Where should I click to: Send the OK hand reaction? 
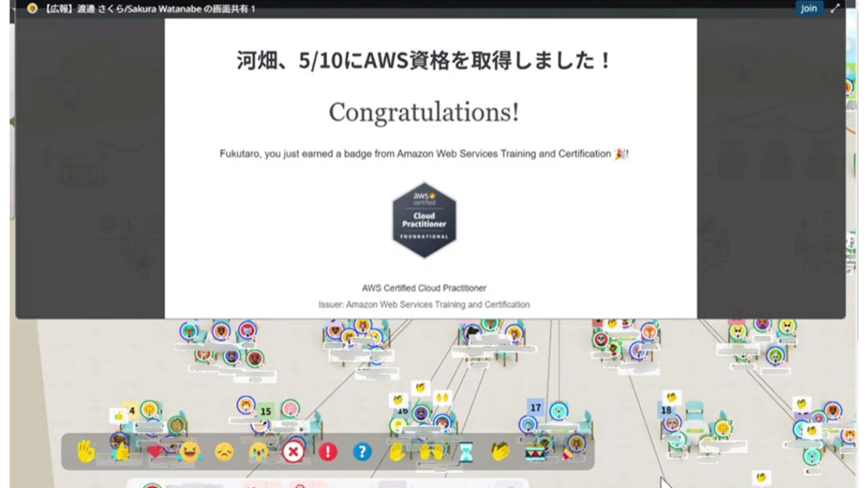click(x=86, y=451)
